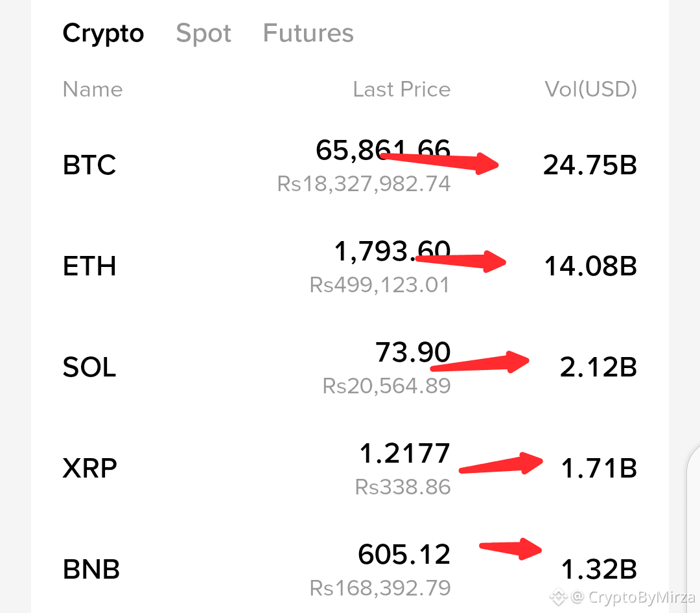
Task: Click the red arrow pointing to BTC volume
Action: (439, 163)
